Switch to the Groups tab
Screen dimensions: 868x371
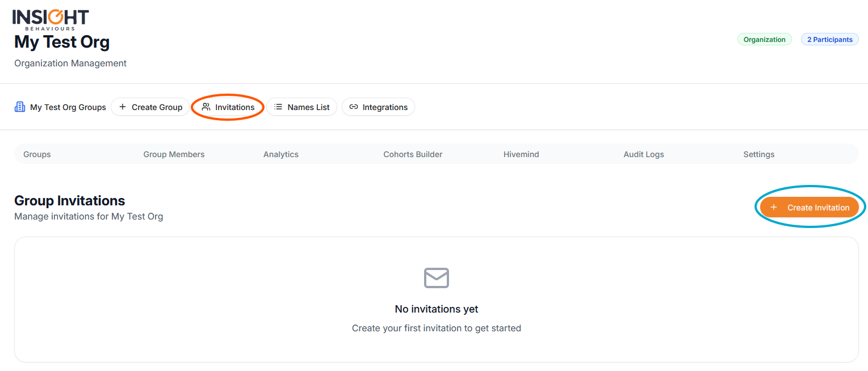[x=37, y=154]
